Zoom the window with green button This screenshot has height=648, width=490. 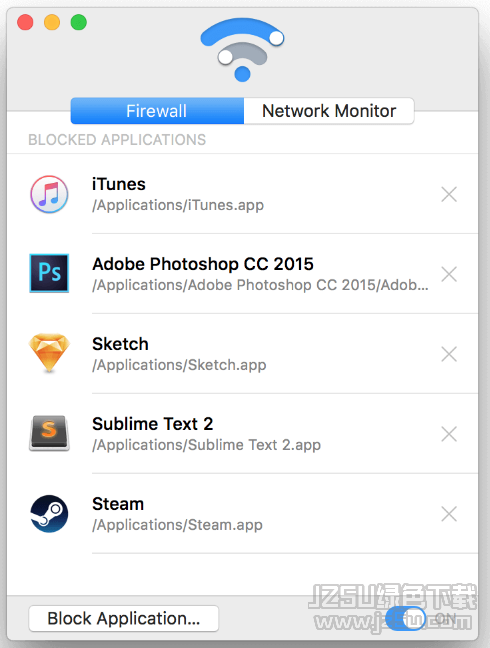coord(78,22)
